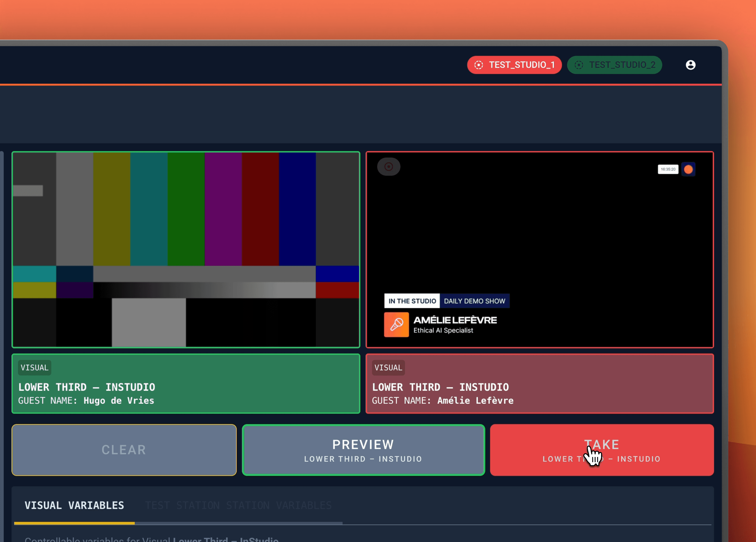Image resolution: width=756 pixels, height=542 pixels.
Task: Click the record indicator icon in program monitor
Action: [x=389, y=166]
